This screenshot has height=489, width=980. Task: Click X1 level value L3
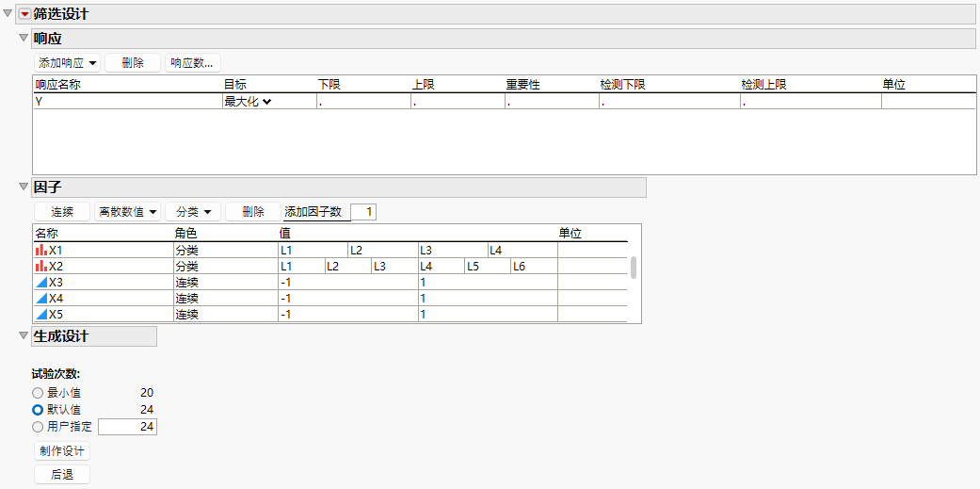click(453, 251)
